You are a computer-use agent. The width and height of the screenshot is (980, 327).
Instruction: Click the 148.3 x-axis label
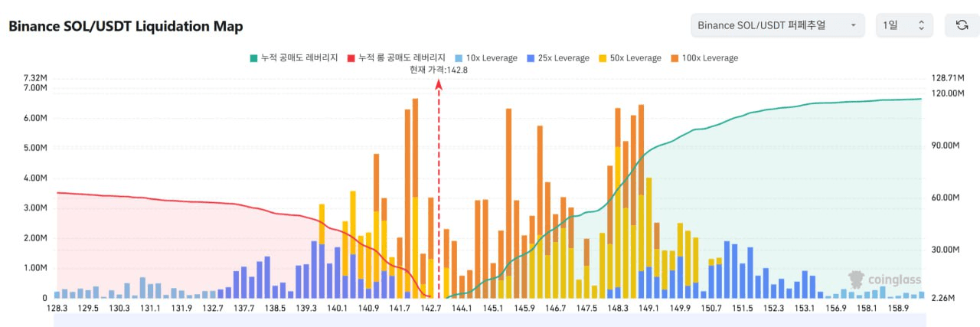[x=618, y=308]
